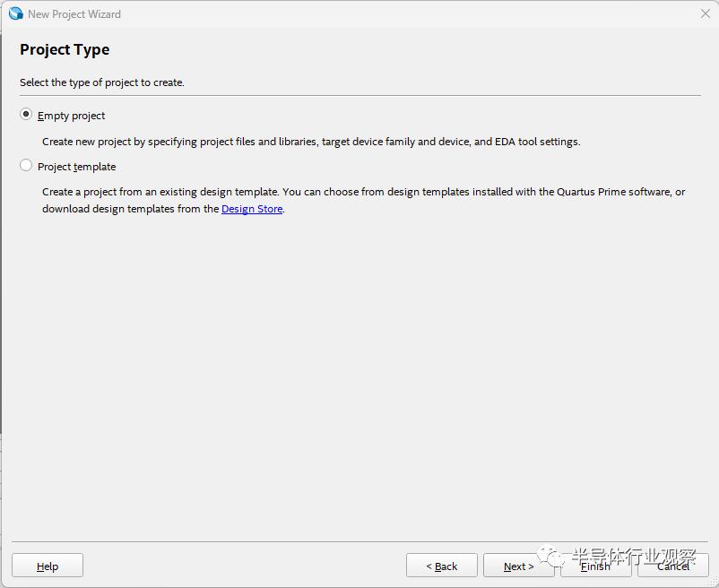Click the Project template description paragraph

click(x=363, y=200)
